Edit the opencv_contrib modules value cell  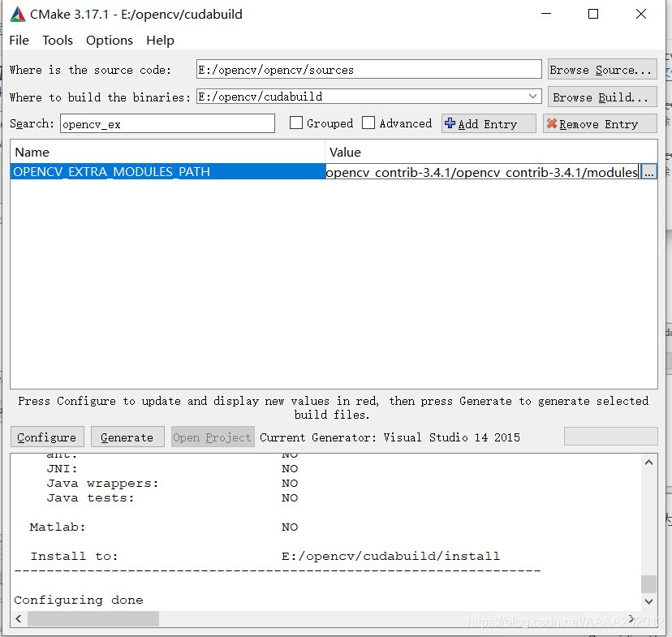tap(482, 172)
